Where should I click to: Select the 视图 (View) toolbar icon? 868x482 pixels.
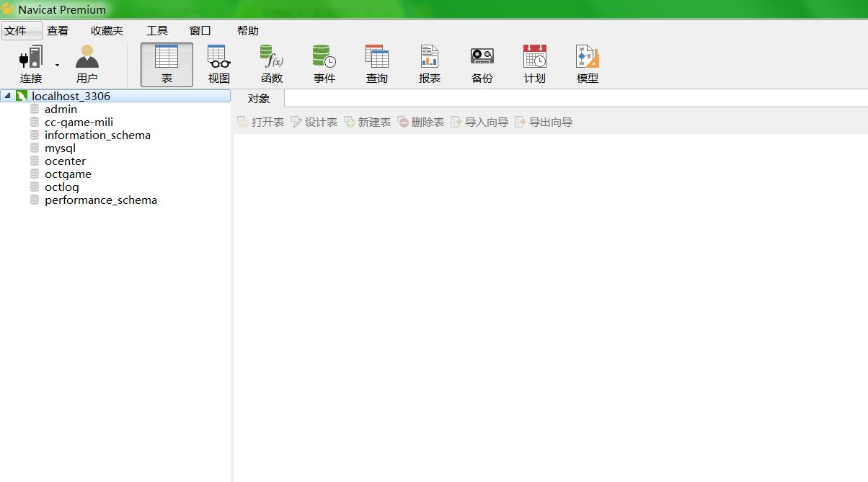point(219,58)
